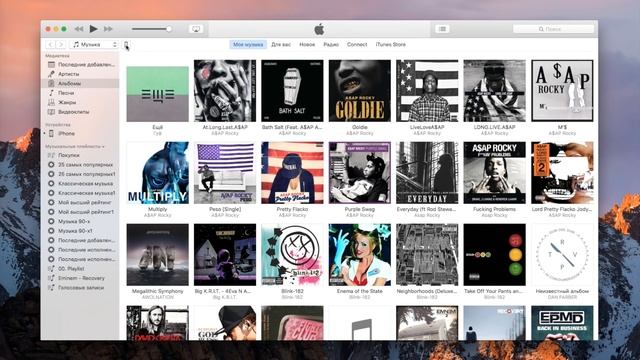Go forward with the right navigation arrow

61,44
